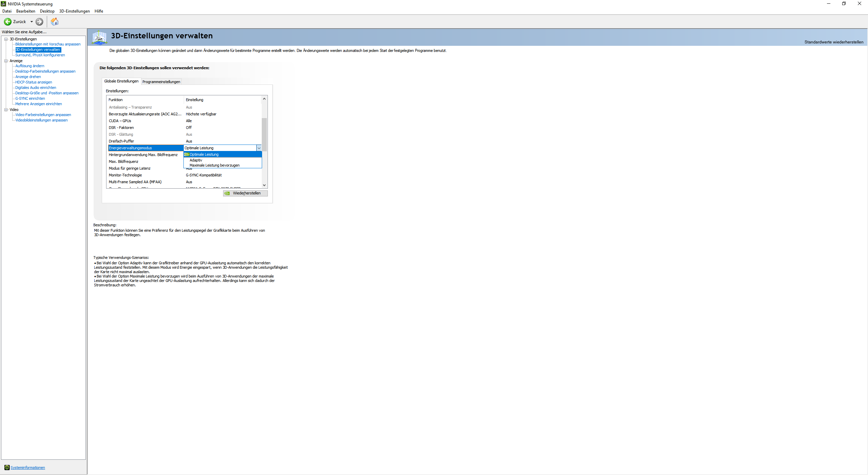Click the settings list scroll down arrow
This screenshot has height=475, width=868.
pos(264,185)
